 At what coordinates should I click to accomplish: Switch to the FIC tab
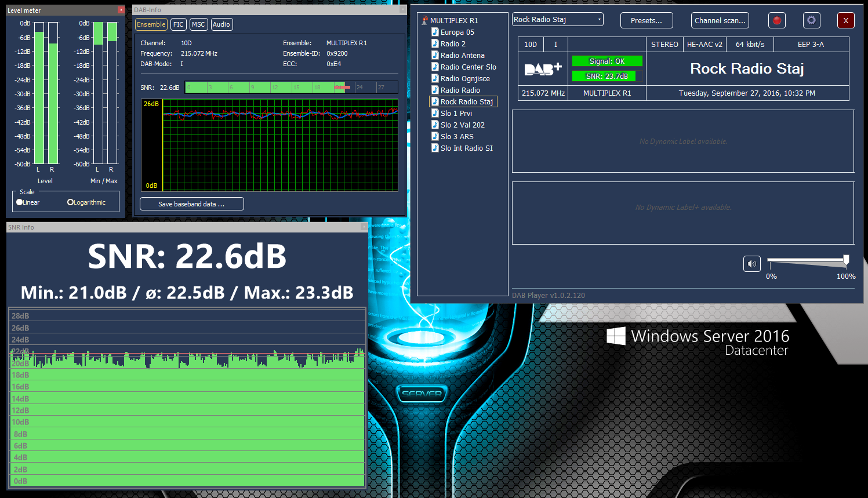click(x=179, y=24)
